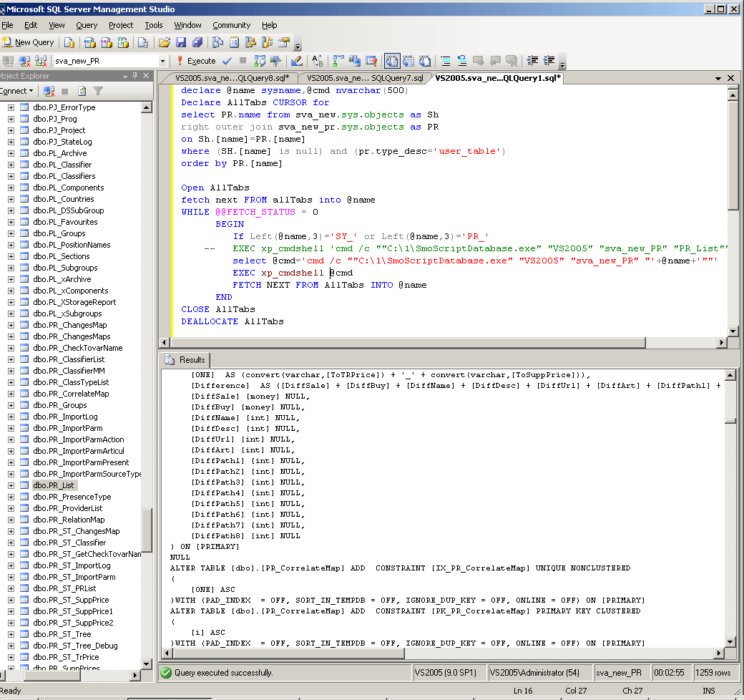This screenshot has width=744, height=700.
Task: Refresh the Object Explorer tree
Action: click(82, 91)
